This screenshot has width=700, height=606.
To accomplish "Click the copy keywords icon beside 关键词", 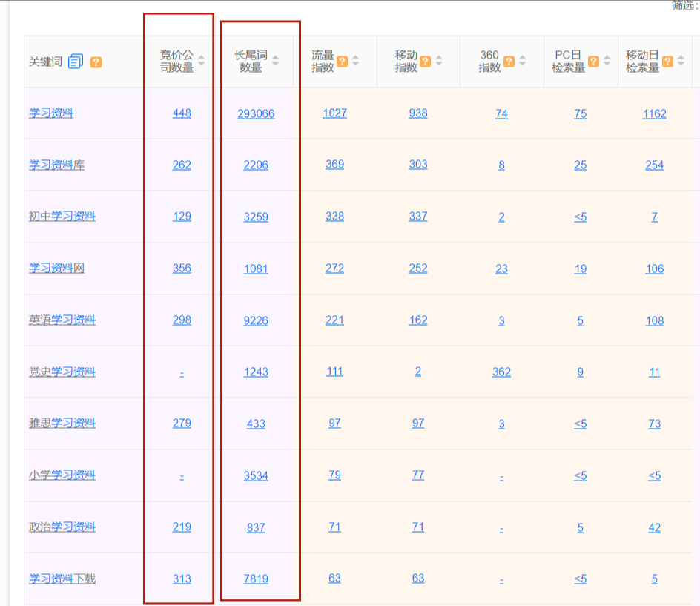I will click(x=76, y=62).
